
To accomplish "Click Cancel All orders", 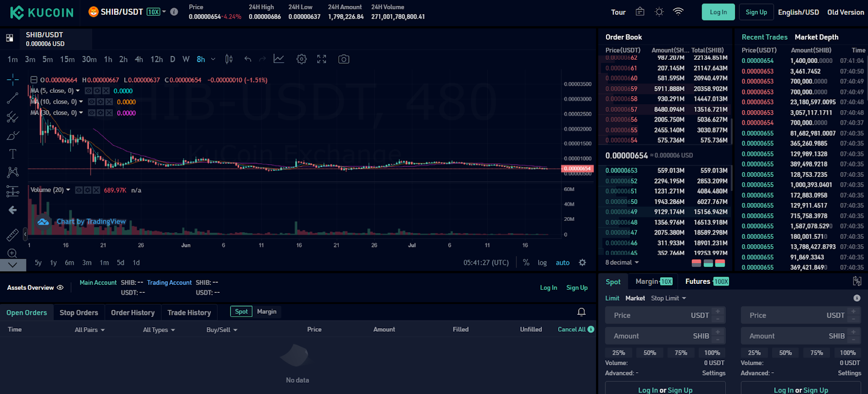I will point(572,329).
